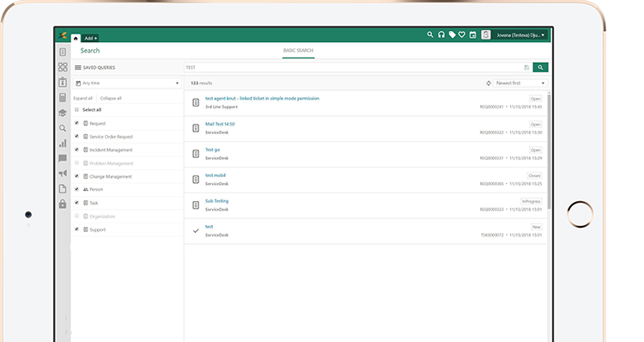Click the results list vertical scrollbar
Screen dimensions: 644x342
(550, 152)
